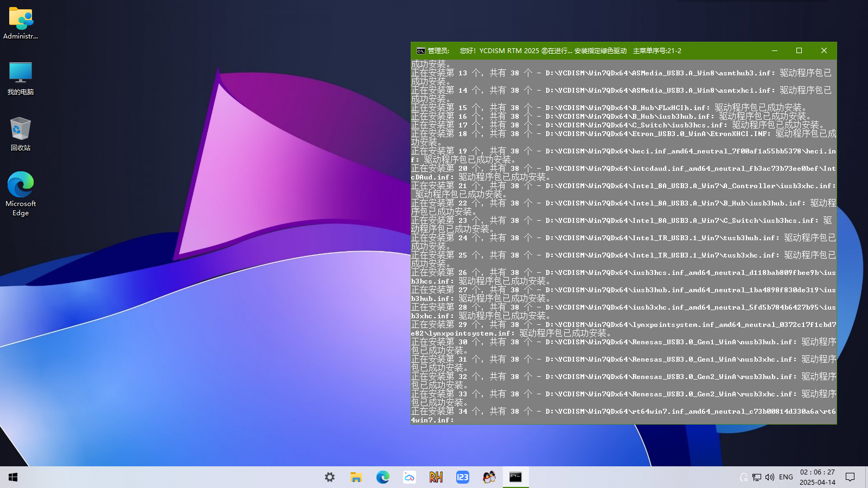Select the Microsoft Edge desktop shortcut
Screen dimensions: 868x488
pos(21,194)
